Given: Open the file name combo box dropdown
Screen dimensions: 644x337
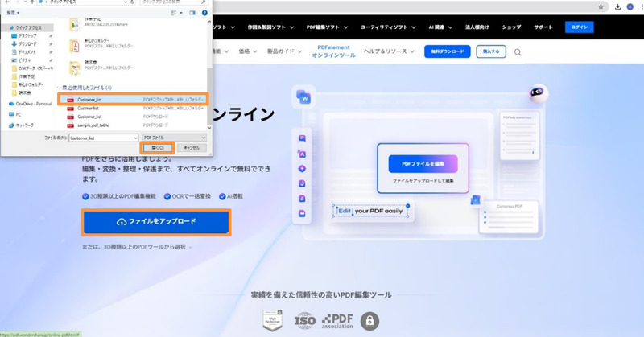Looking at the screenshot, I should tap(135, 138).
